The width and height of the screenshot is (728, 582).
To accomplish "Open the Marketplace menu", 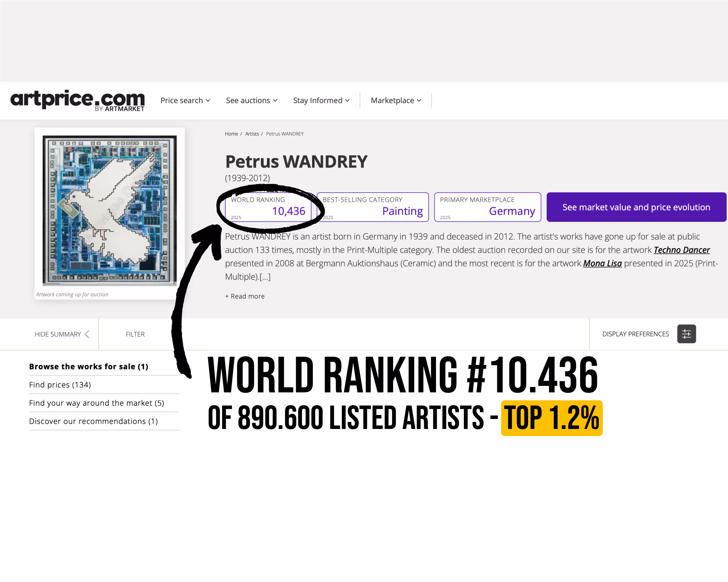I will point(396,101).
